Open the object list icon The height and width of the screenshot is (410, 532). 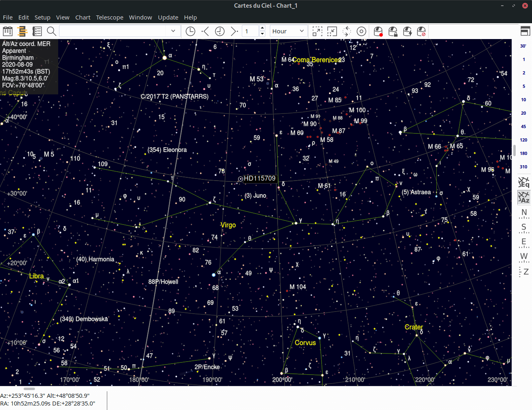pos(22,31)
